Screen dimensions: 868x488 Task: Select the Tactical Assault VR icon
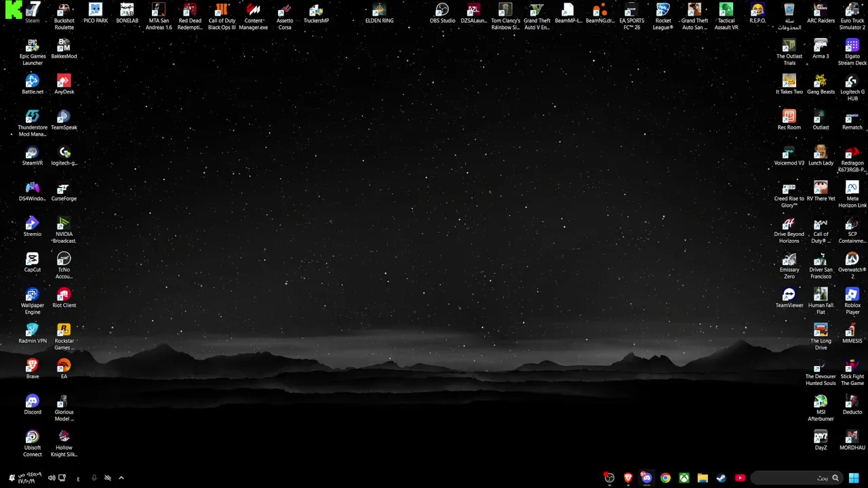coord(726,16)
